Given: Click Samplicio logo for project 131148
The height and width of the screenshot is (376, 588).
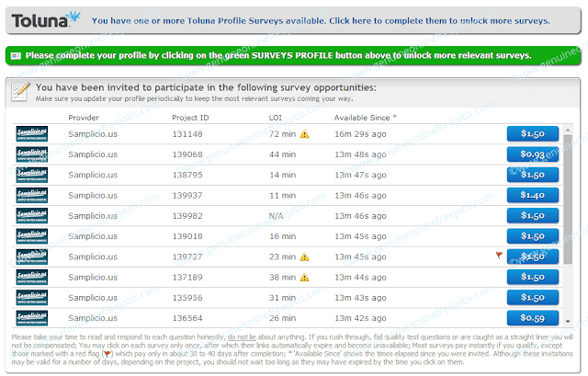Looking at the screenshot, I should click(32, 134).
